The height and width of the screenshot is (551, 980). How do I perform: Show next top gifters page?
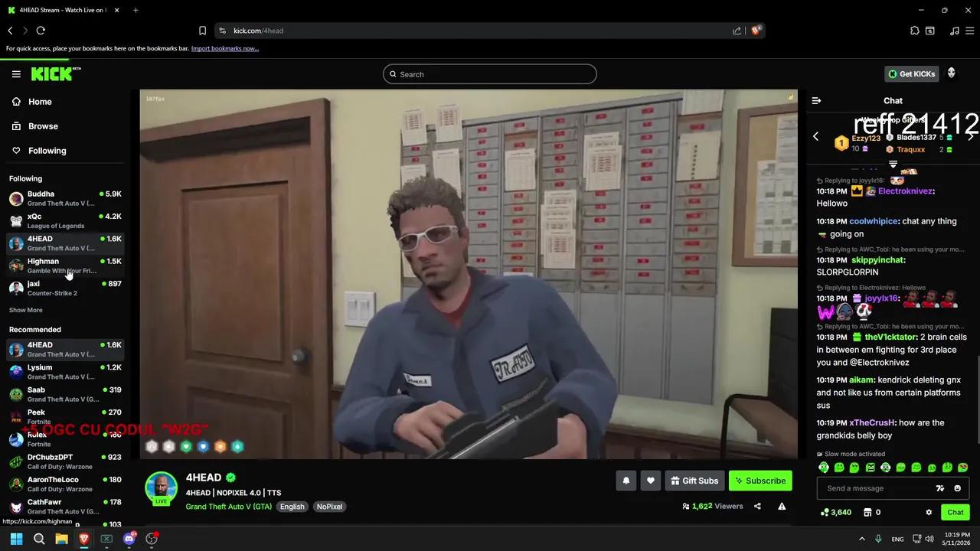971,136
